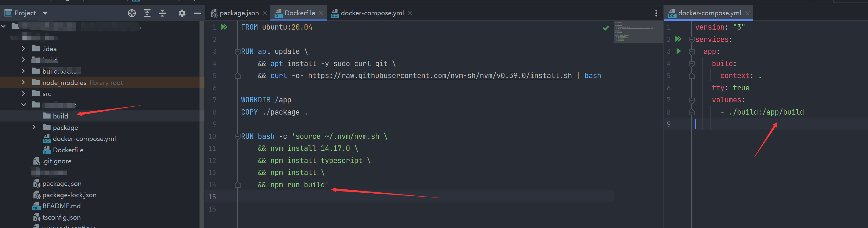Expand the src folder
This screenshot has height=228, width=868.
click(23, 93)
